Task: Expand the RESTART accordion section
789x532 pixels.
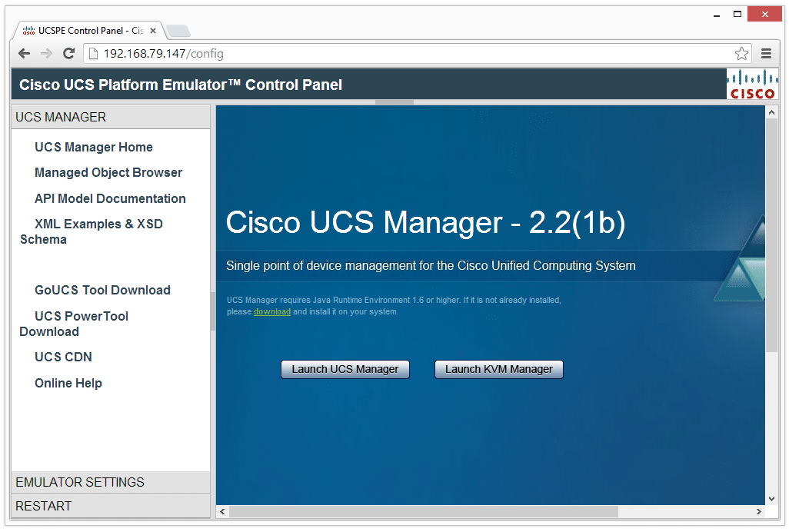Action: click(111, 506)
